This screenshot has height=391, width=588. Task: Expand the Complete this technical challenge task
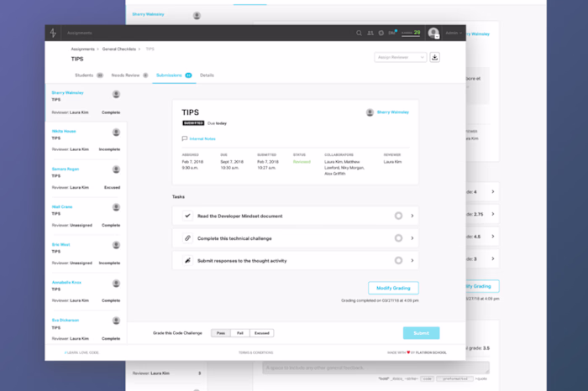[x=412, y=238]
